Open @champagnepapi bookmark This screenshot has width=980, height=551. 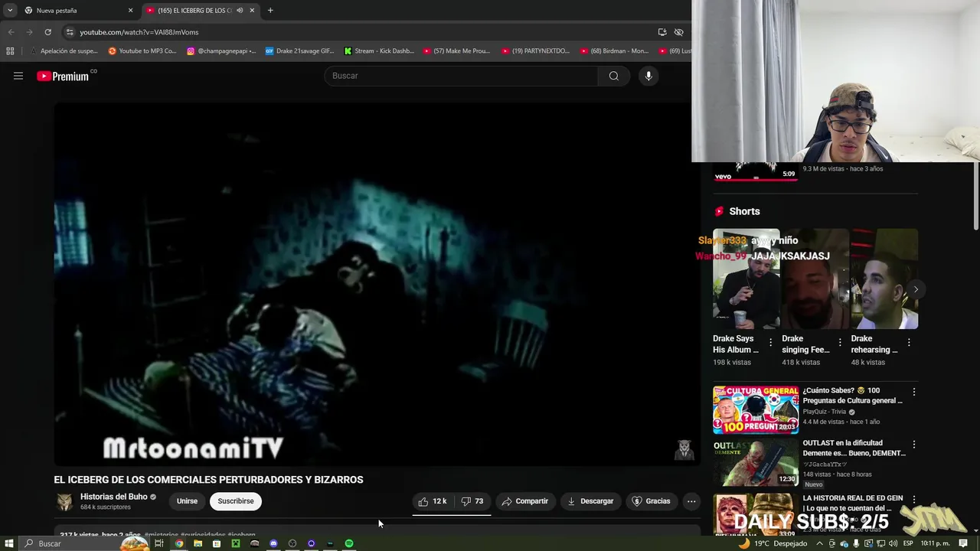222,51
